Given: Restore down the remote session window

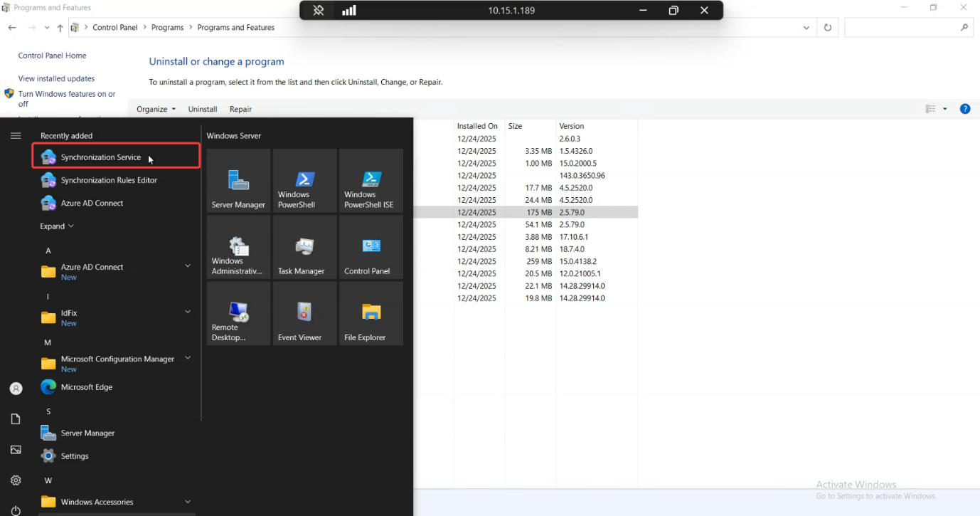Looking at the screenshot, I should click(x=673, y=11).
